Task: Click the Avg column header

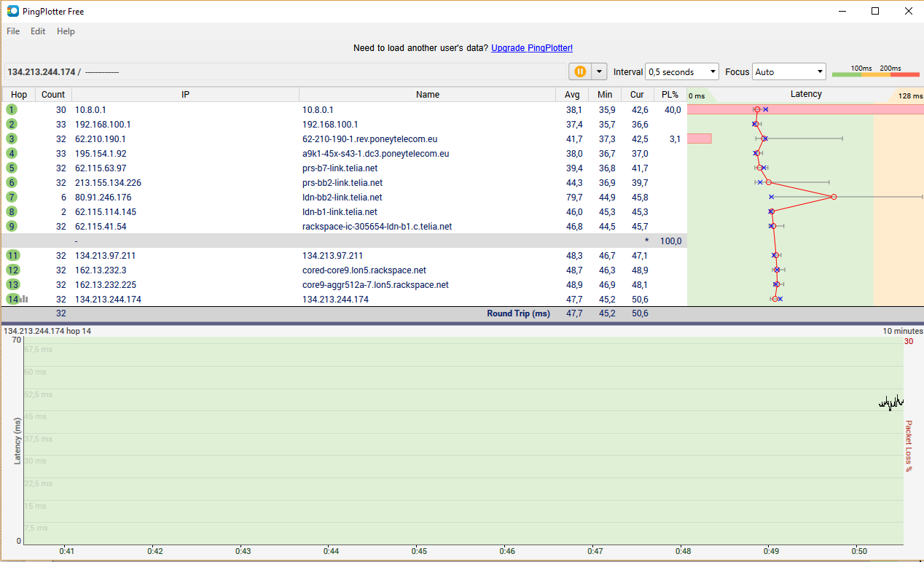Action: (572, 95)
